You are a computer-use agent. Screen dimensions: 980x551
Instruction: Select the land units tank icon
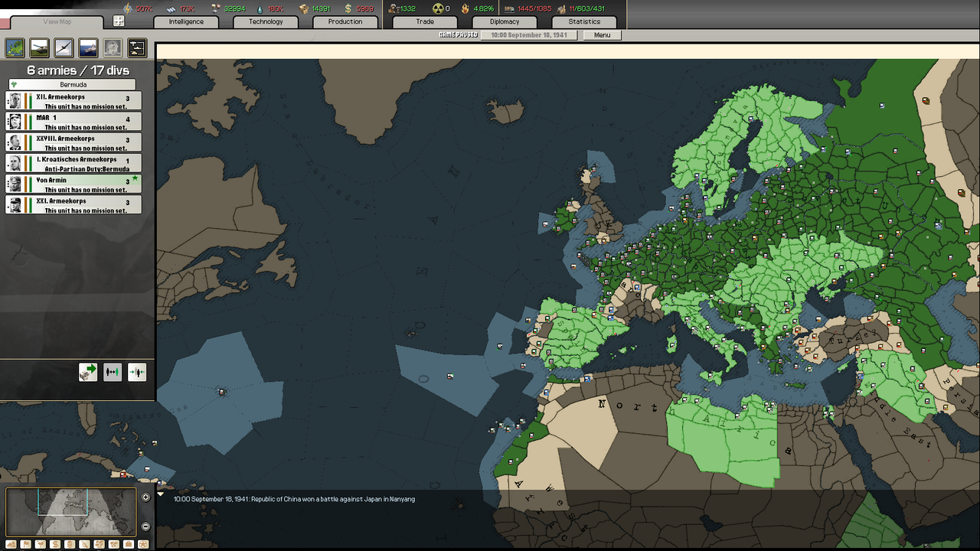tap(39, 48)
